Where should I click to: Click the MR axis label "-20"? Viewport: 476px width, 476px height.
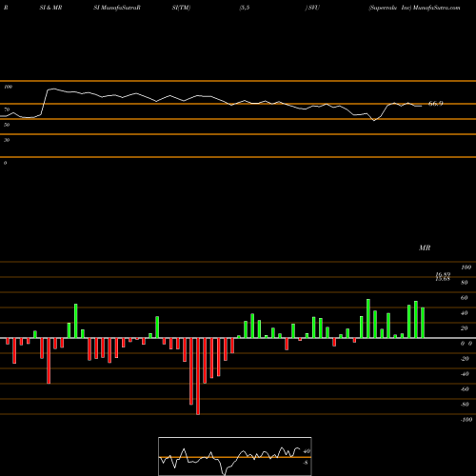pos(465,359)
